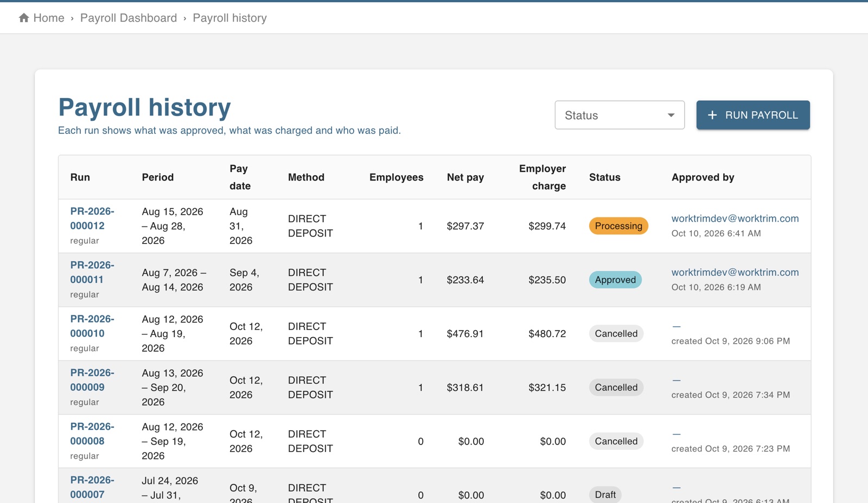The height and width of the screenshot is (503, 868).
Task: Click employer charge $321.15
Action: pos(547,388)
